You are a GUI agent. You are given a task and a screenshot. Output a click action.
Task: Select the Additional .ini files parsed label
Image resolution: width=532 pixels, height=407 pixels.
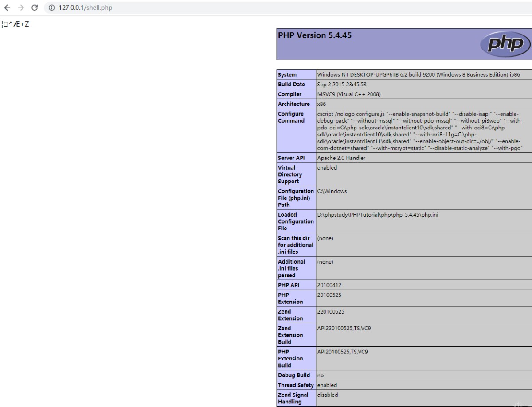coord(292,268)
